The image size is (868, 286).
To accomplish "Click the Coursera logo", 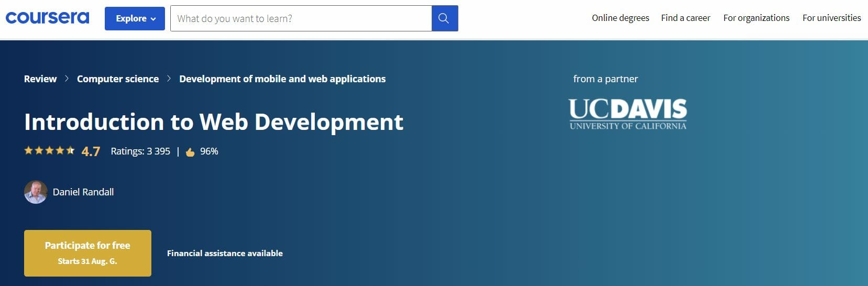I will click(x=47, y=18).
